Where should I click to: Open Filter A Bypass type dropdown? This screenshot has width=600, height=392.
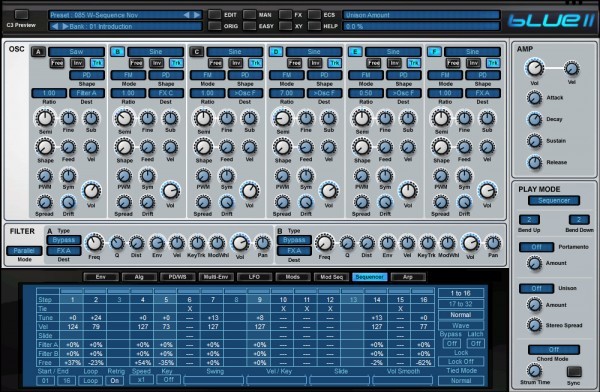pos(64,240)
